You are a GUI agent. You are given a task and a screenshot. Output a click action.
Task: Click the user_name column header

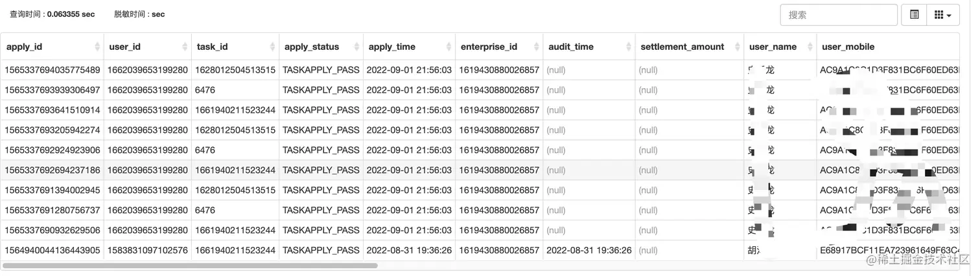click(773, 47)
